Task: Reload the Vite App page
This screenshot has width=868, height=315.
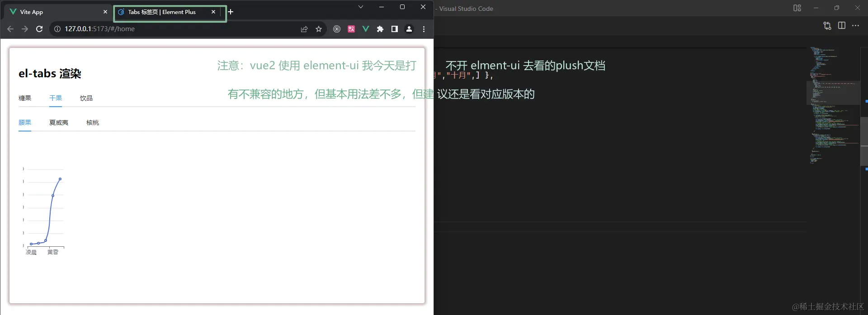Action: tap(39, 29)
